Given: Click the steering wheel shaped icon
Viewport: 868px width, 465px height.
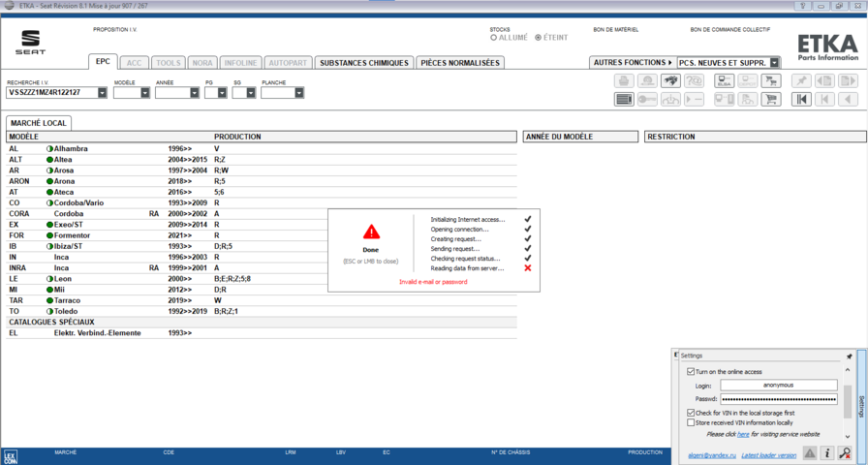Looking at the screenshot, I should tap(671, 99).
